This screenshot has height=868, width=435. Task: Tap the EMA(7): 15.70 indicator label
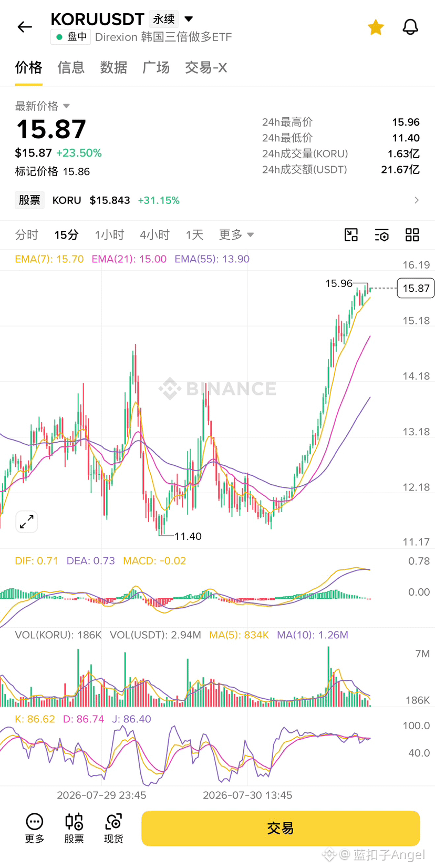(49, 259)
